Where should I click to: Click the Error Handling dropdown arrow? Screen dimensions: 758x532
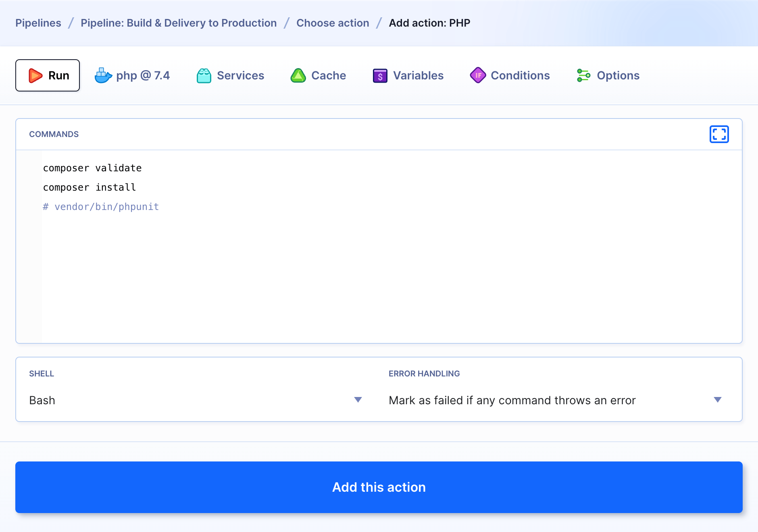tap(718, 400)
